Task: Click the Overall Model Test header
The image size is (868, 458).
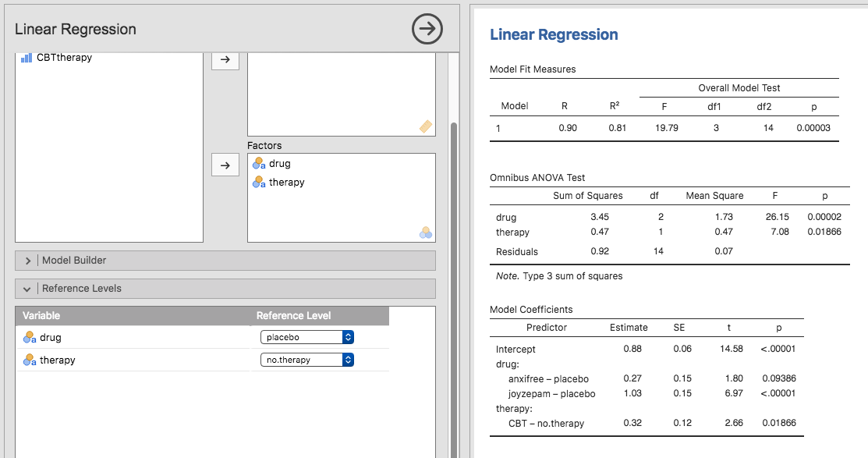Action: 739,88
